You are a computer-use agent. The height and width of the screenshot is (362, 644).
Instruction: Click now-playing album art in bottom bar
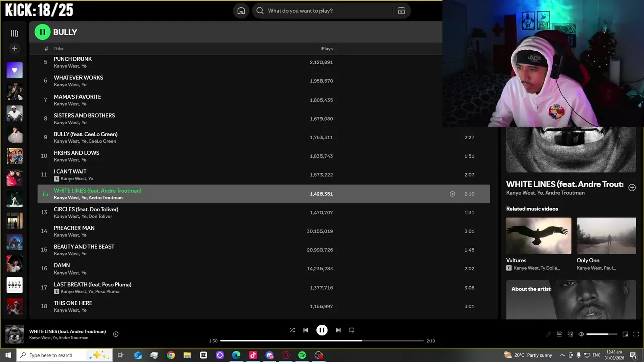tap(14, 334)
